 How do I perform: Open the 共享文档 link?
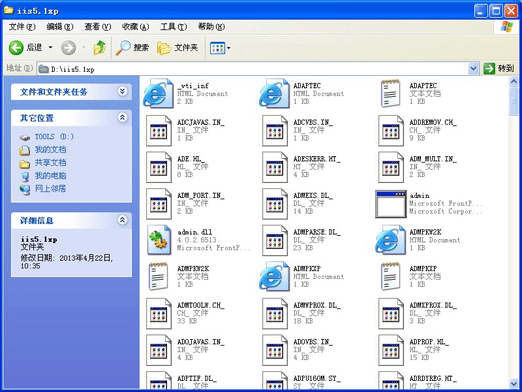[50, 163]
